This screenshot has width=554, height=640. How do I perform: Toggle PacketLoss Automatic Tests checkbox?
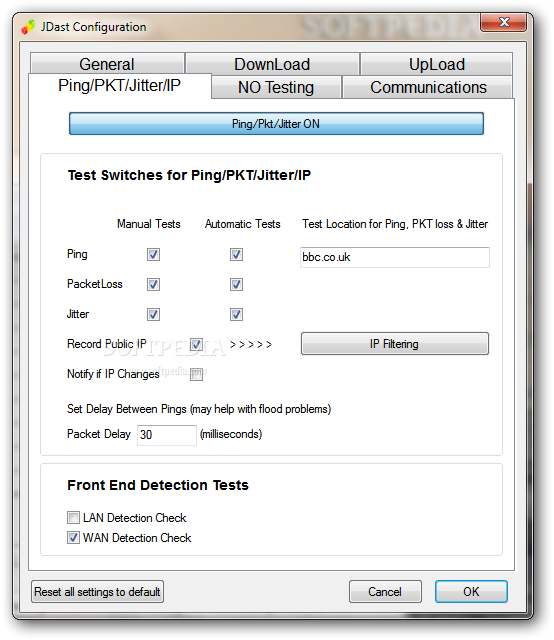[236, 284]
